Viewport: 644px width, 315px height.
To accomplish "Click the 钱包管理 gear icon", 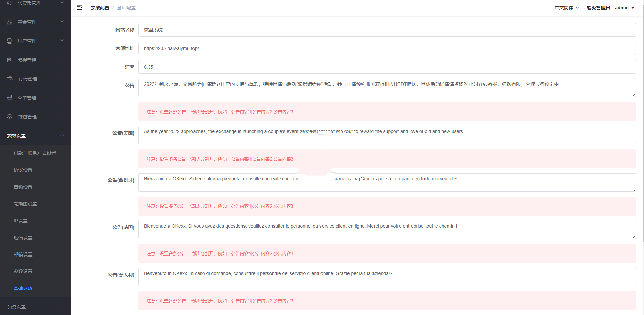I will [10, 117].
